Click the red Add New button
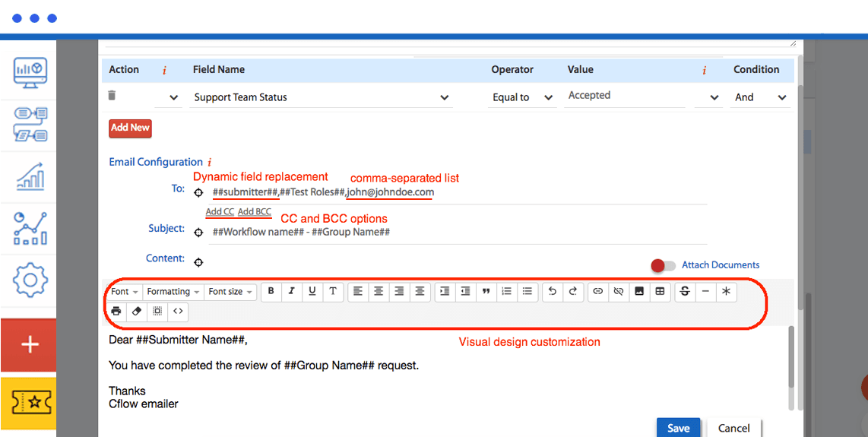Viewport: 868px width, 437px height. pos(130,128)
